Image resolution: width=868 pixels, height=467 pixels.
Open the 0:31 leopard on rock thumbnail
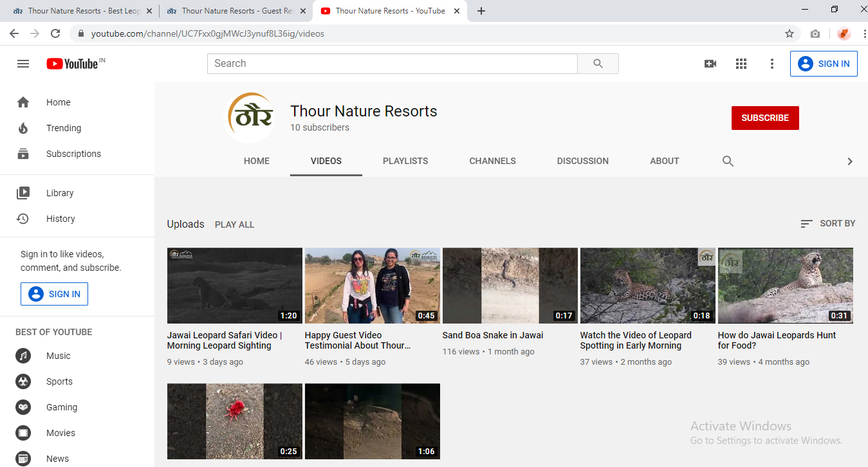click(786, 286)
